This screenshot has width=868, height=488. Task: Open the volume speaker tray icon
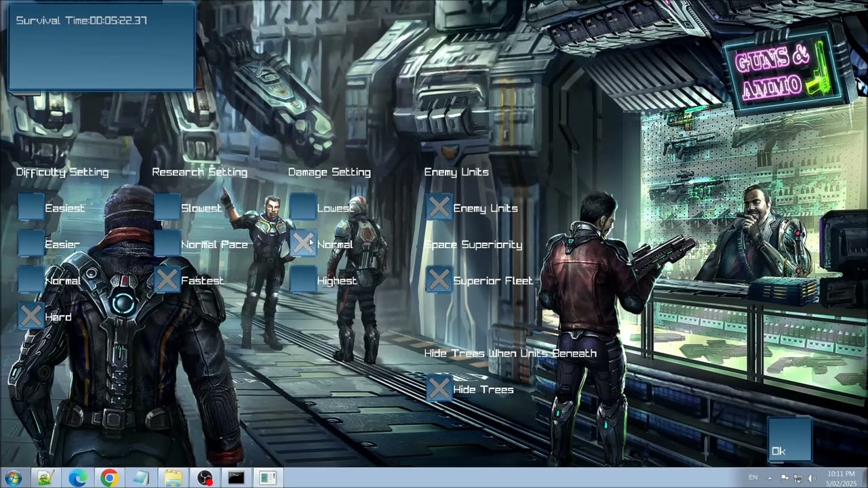tap(812, 478)
